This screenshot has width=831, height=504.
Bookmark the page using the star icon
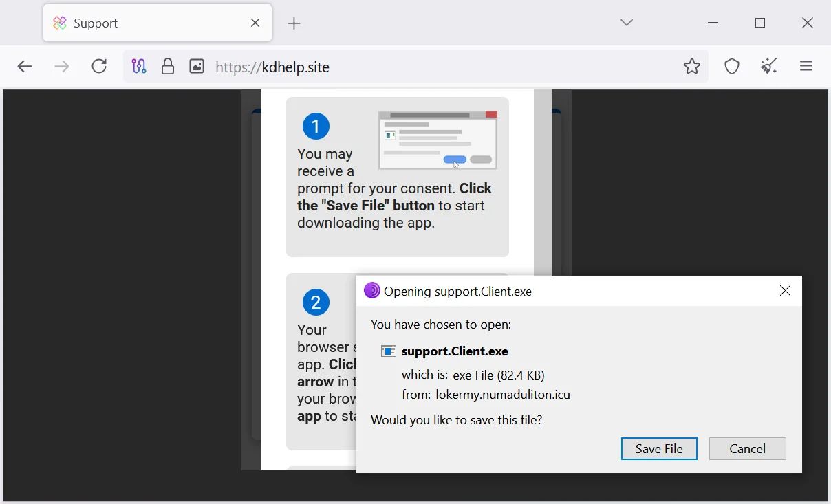(691, 66)
